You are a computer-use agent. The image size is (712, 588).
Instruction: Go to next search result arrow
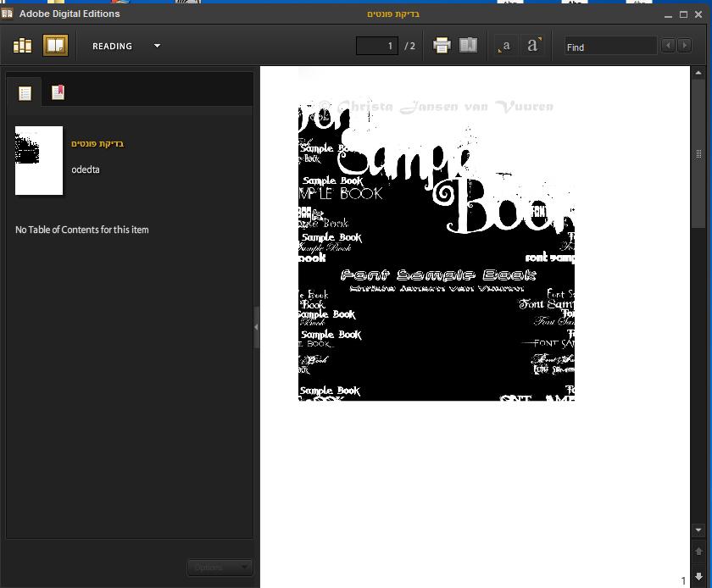(684, 46)
